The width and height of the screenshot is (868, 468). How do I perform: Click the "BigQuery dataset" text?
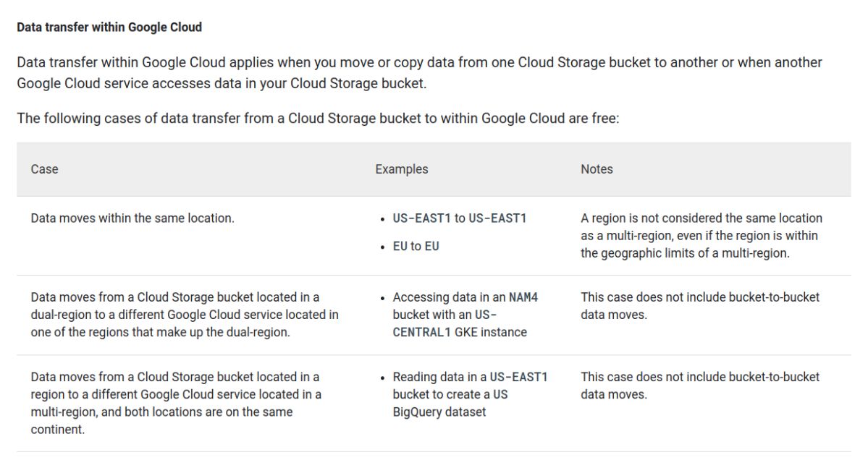click(x=439, y=412)
